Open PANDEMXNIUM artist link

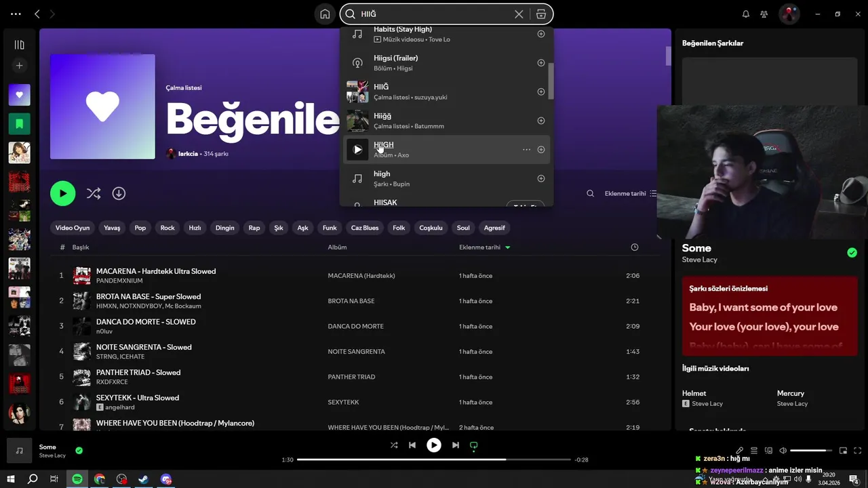(119, 281)
